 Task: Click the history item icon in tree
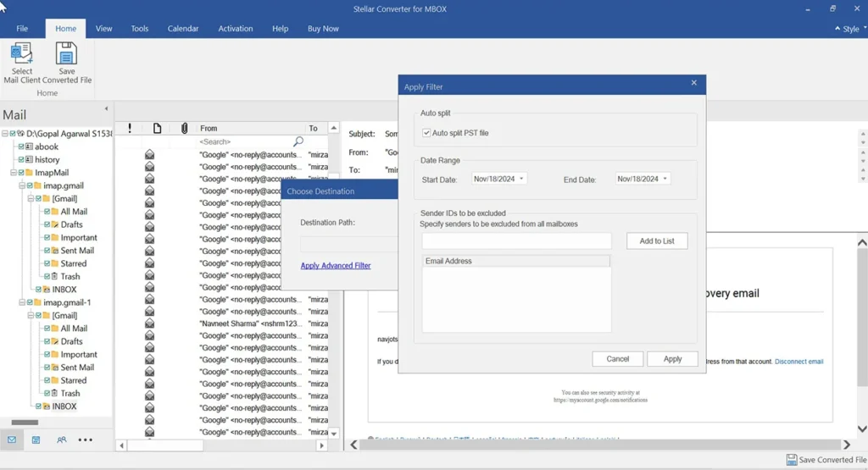click(29, 159)
